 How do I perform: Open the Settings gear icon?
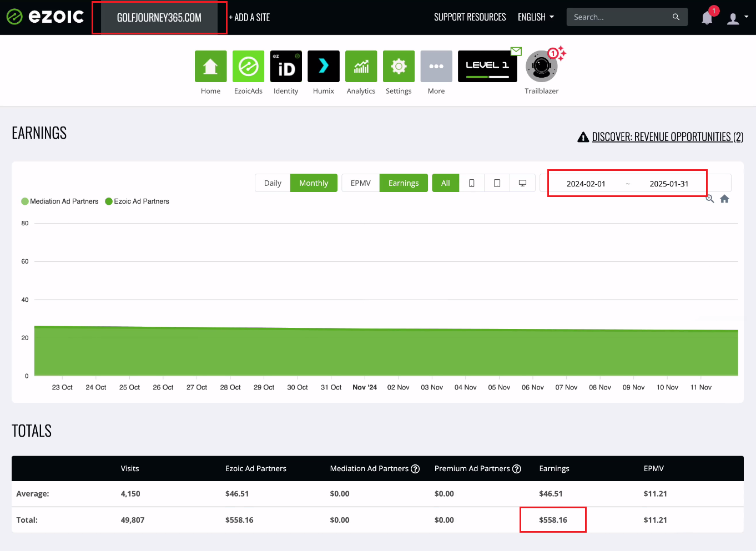click(x=399, y=67)
